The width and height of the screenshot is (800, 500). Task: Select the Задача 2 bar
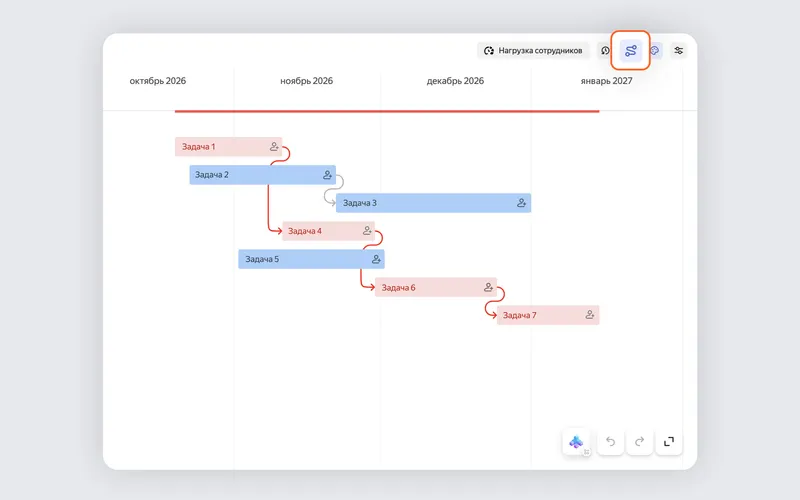click(x=263, y=175)
